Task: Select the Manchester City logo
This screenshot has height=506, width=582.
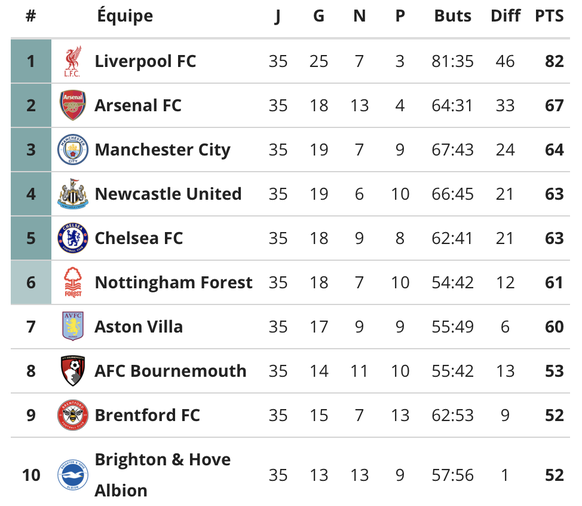Action: (73, 150)
